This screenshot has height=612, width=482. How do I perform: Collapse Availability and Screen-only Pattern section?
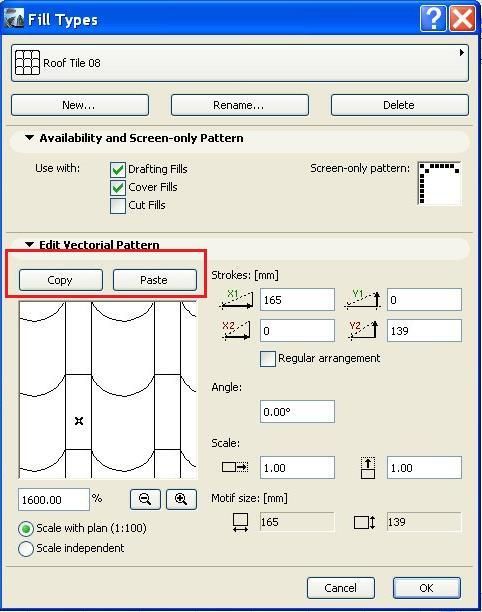[x=29, y=138]
